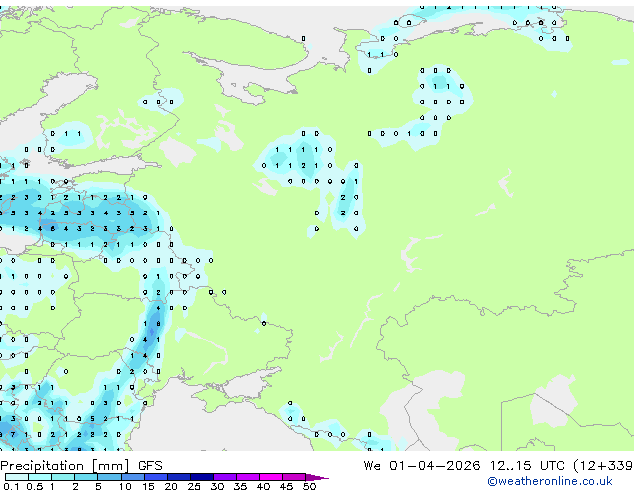Click the '50' legend scale label

pyautogui.click(x=309, y=486)
